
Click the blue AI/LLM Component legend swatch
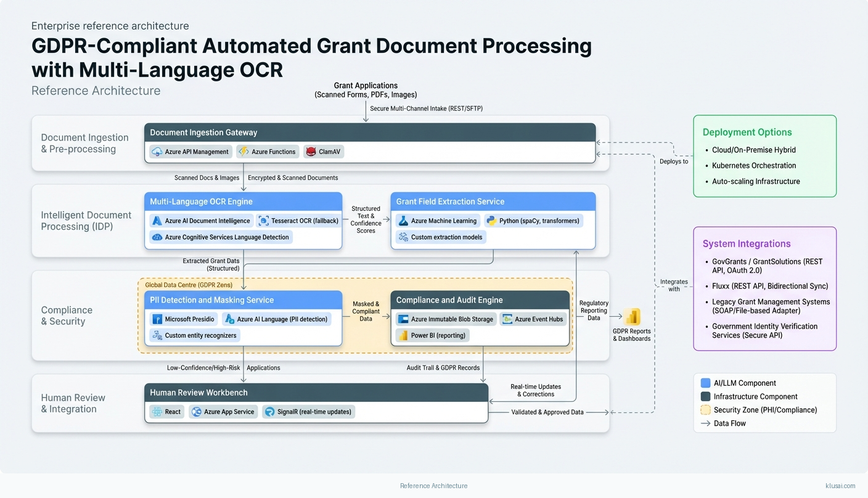(x=706, y=383)
